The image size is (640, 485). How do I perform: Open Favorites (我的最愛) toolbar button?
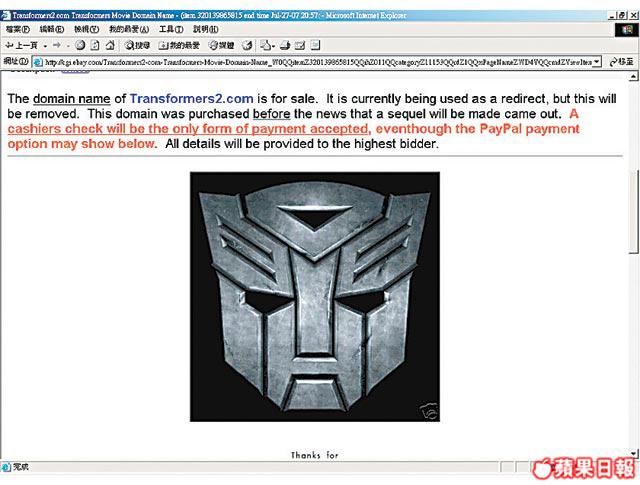[179, 45]
